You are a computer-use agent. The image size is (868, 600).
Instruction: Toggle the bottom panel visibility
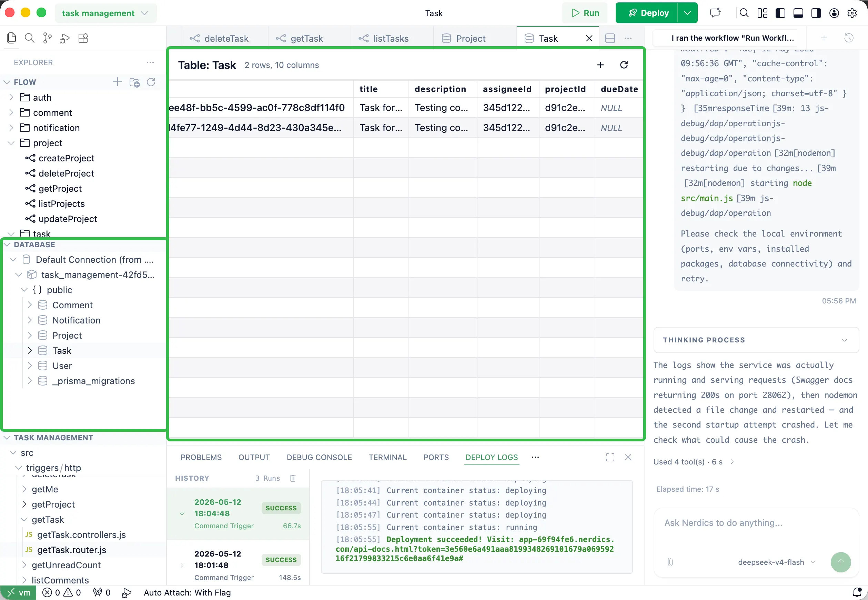(x=798, y=13)
